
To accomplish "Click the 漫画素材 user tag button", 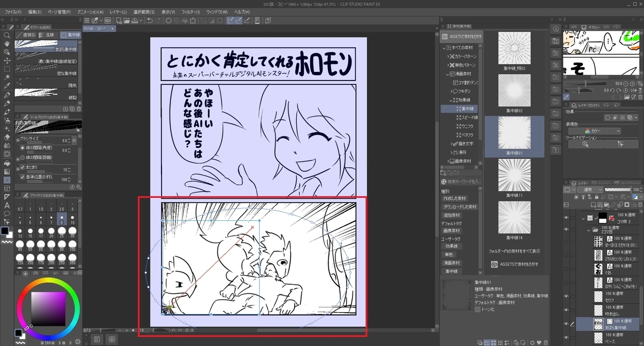I will tap(452, 262).
